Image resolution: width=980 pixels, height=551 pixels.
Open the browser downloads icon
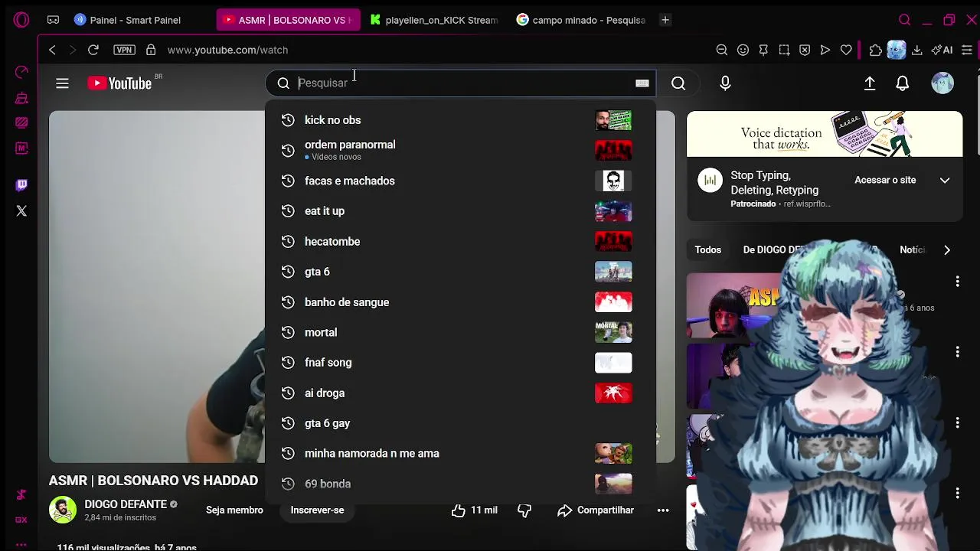916,50
